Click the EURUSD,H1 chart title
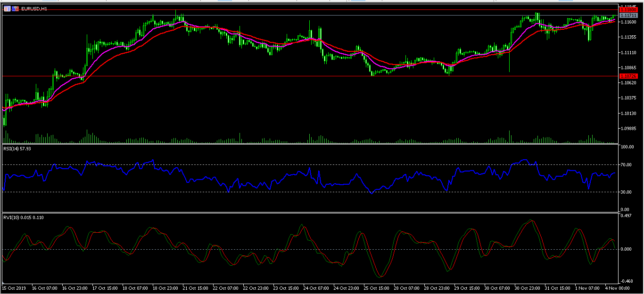 [x=34, y=9]
